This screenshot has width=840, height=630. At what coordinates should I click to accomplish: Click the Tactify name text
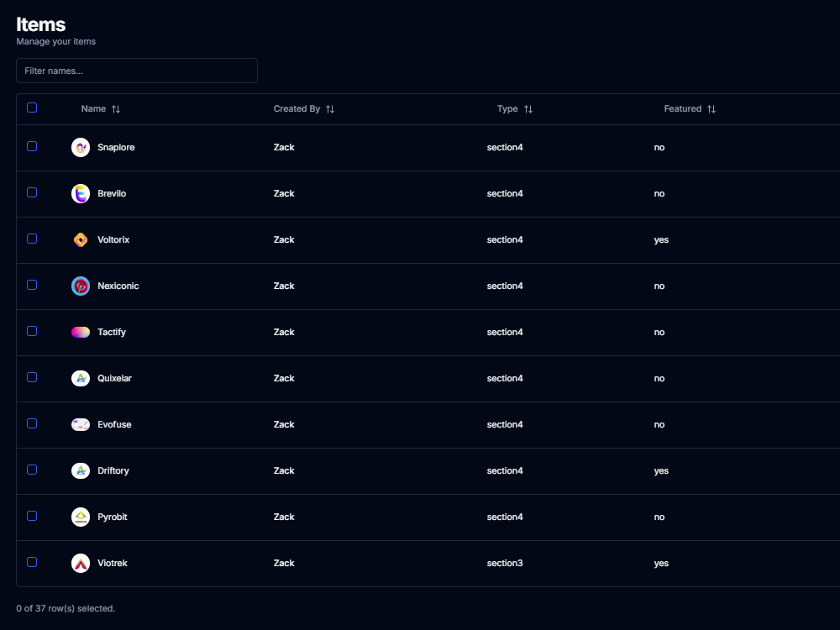(112, 332)
